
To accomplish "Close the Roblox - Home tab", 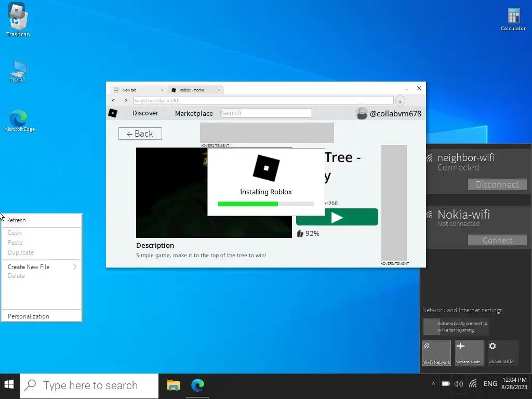I will pos(219,90).
